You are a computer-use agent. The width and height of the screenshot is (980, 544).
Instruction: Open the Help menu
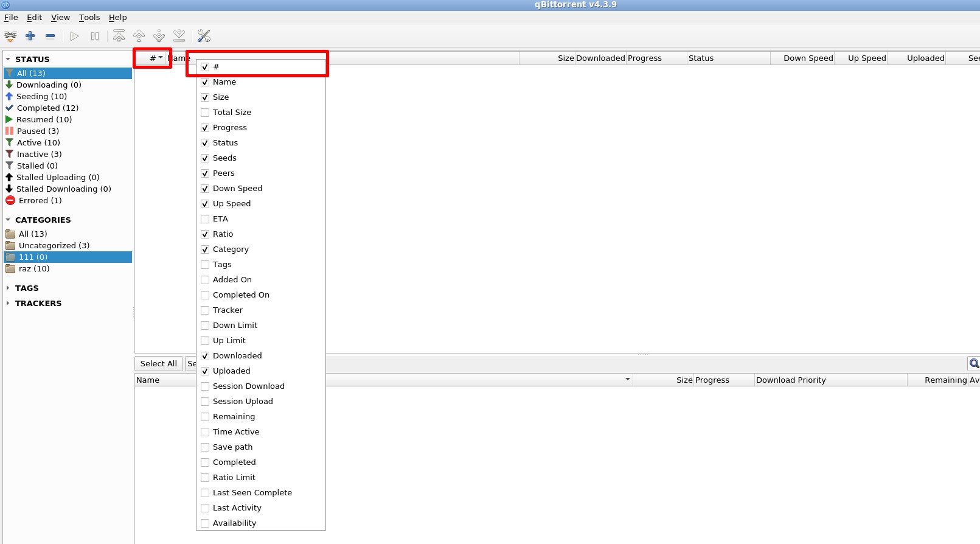point(118,17)
